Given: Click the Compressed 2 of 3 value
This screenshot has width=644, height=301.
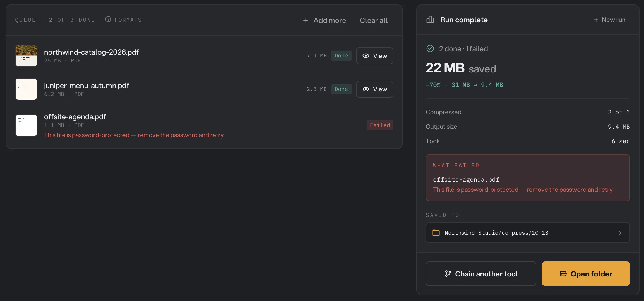Looking at the screenshot, I should 619,112.
